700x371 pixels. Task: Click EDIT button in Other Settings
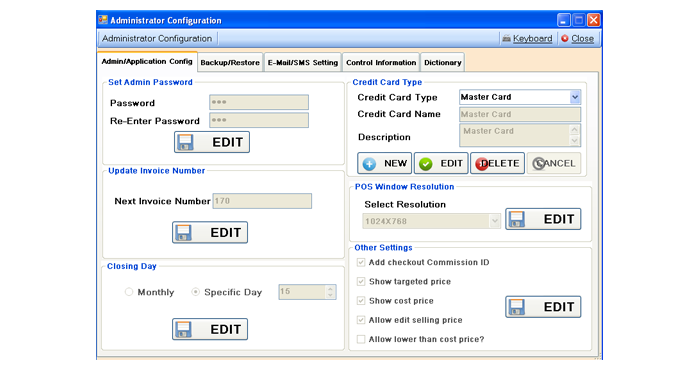[543, 307]
